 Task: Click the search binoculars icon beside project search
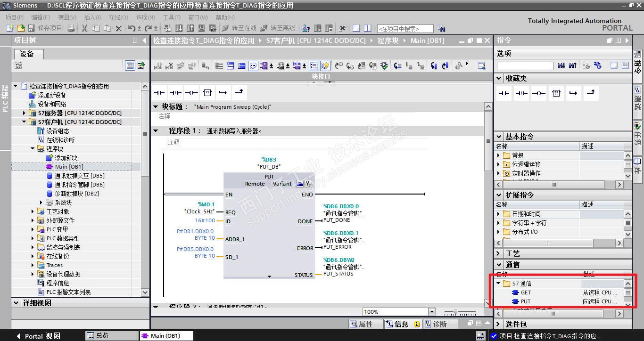441,28
